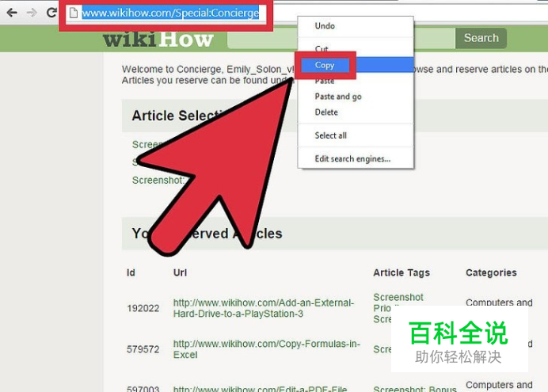Open the Edit-a-PDF-File link
This screenshot has height=392, width=548.
tap(260, 389)
